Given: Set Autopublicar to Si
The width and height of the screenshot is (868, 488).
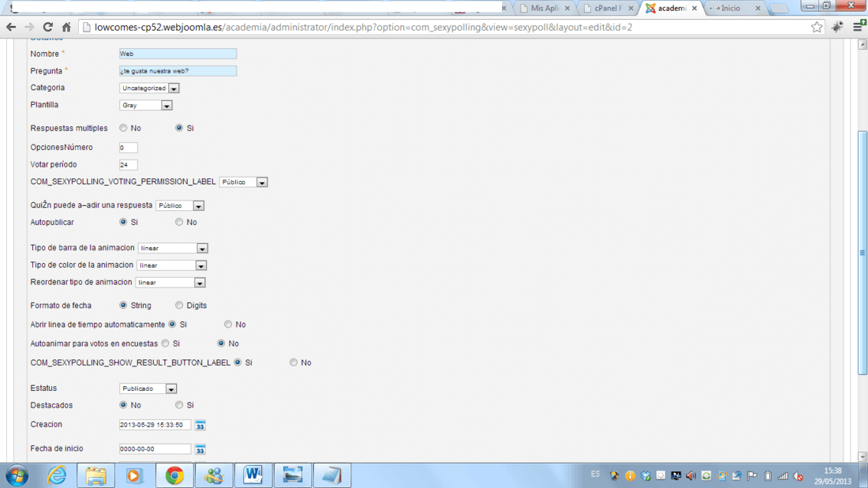Looking at the screenshot, I should (x=123, y=222).
